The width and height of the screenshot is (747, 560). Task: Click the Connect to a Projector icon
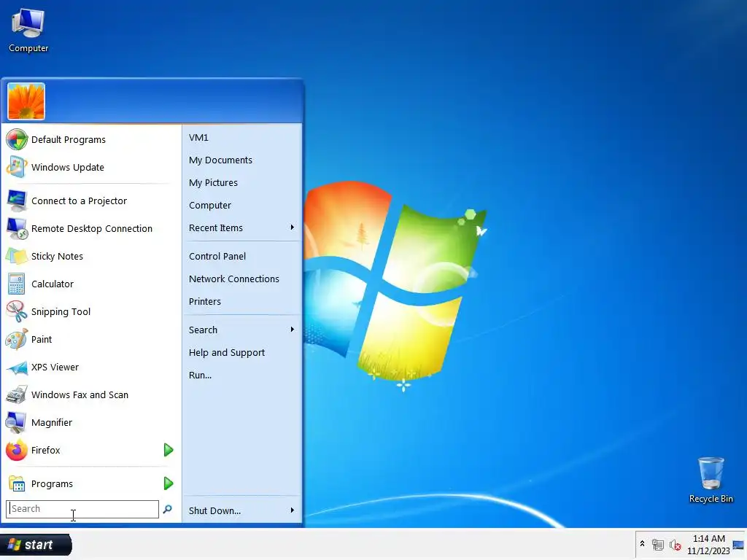(17, 201)
